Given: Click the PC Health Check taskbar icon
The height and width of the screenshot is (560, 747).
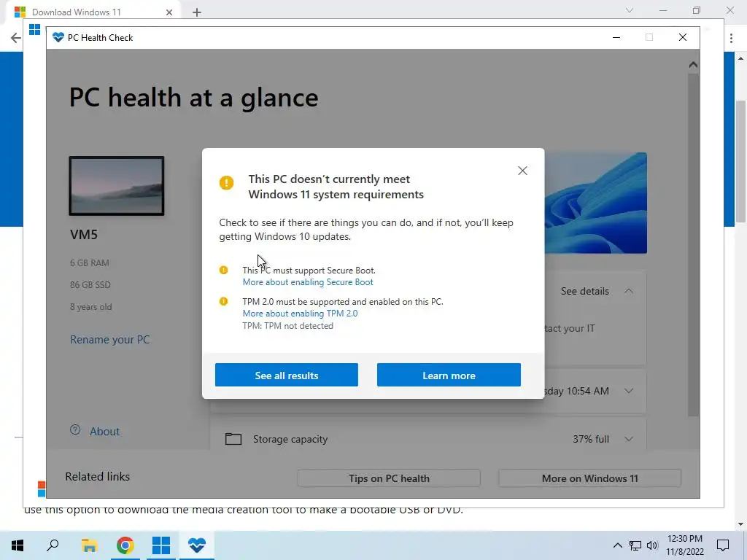Looking at the screenshot, I should coord(197,545).
